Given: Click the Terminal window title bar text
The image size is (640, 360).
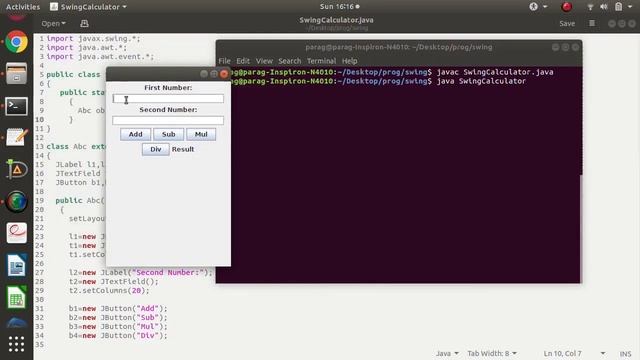Looking at the screenshot, I should tap(399, 47).
